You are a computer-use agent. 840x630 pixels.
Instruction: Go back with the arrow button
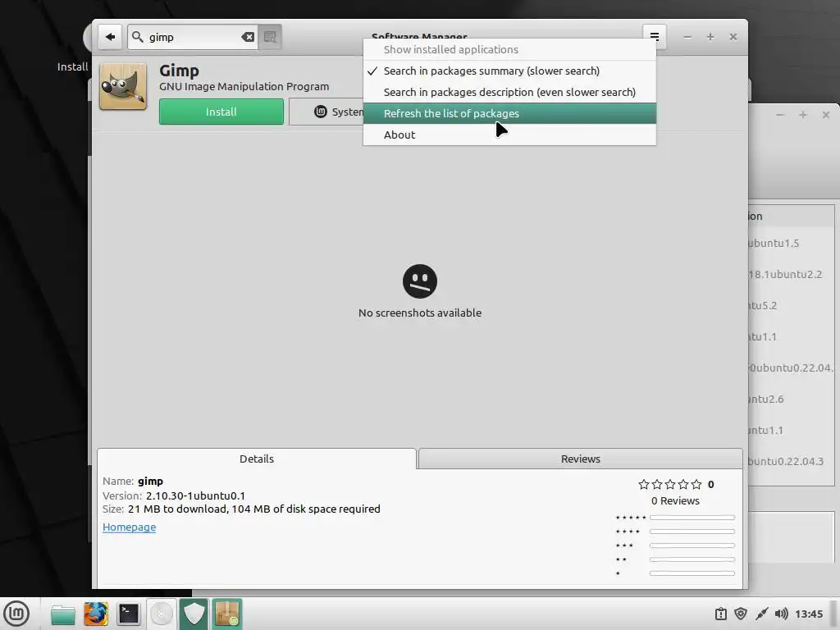110,37
